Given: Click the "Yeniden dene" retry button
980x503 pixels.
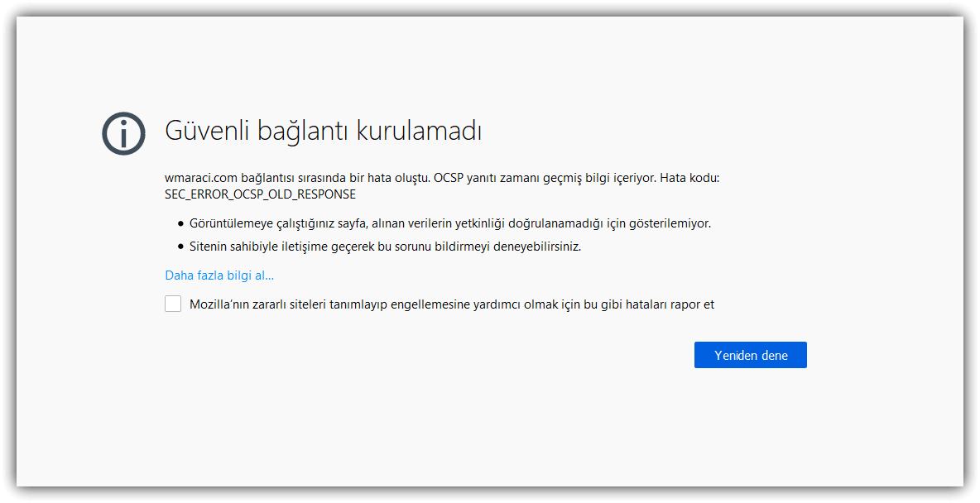Looking at the screenshot, I should pos(750,355).
